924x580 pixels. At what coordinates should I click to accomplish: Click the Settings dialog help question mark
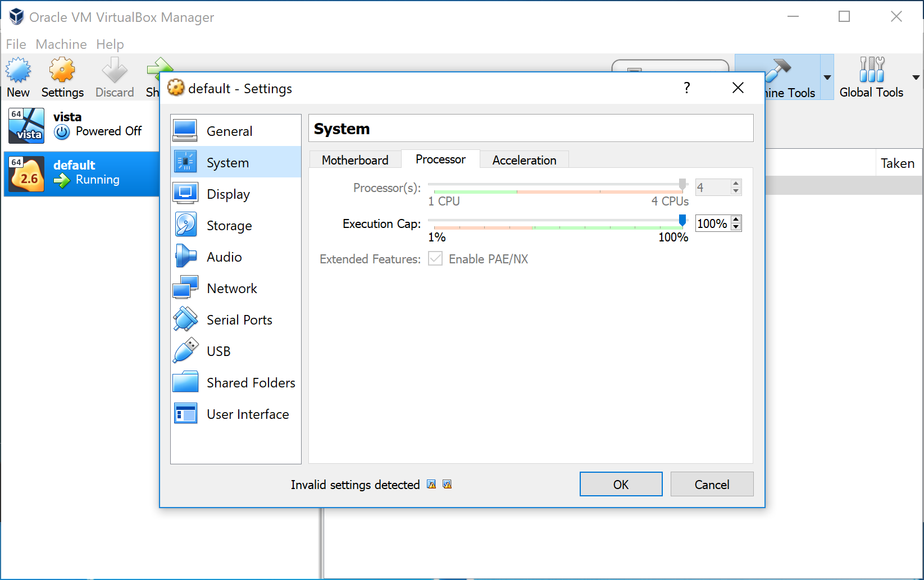click(686, 88)
